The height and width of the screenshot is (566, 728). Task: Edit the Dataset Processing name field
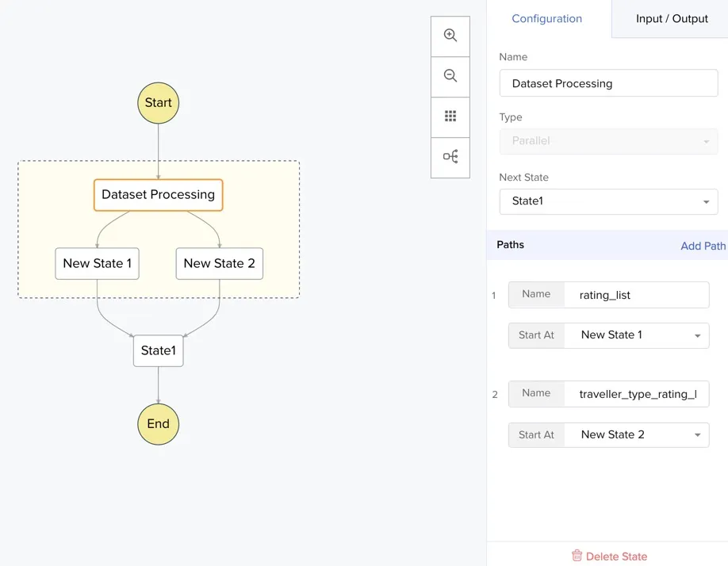(608, 83)
